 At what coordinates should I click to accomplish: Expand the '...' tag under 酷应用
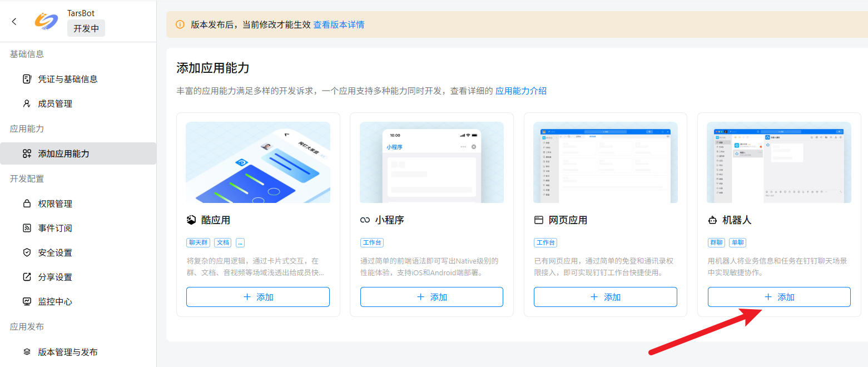coord(240,242)
